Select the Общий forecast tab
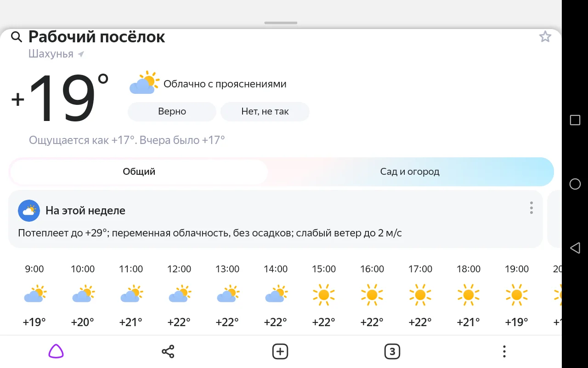The width and height of the screenshot is (588, 368). point(139,171)
